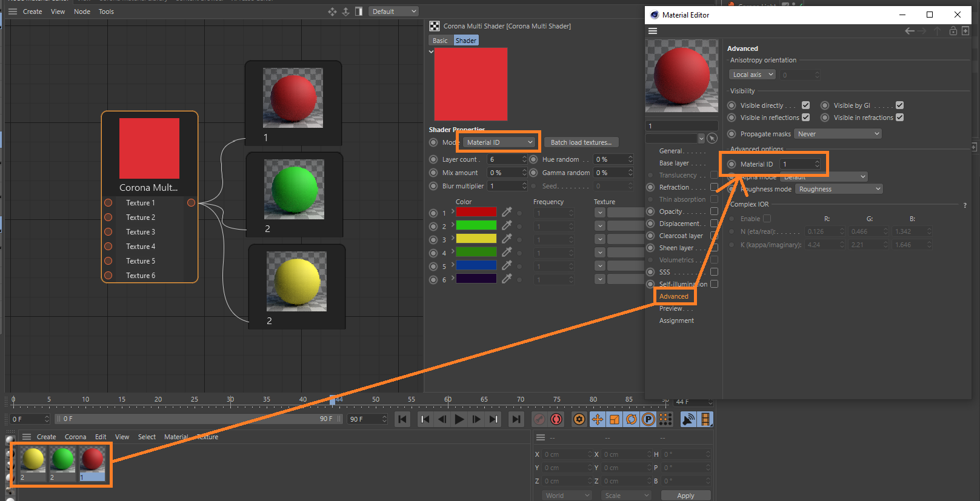Enable Opacity channel checkbox

click(x=714, y=211)
